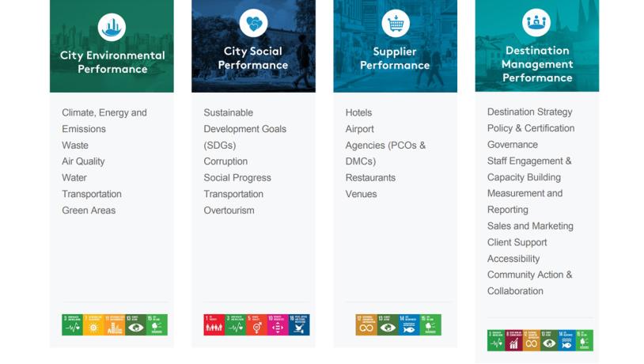Click pink SDG 10 reduced inequalities icon
This screenshot has width=644, height=364.
(x=278, y=325)
